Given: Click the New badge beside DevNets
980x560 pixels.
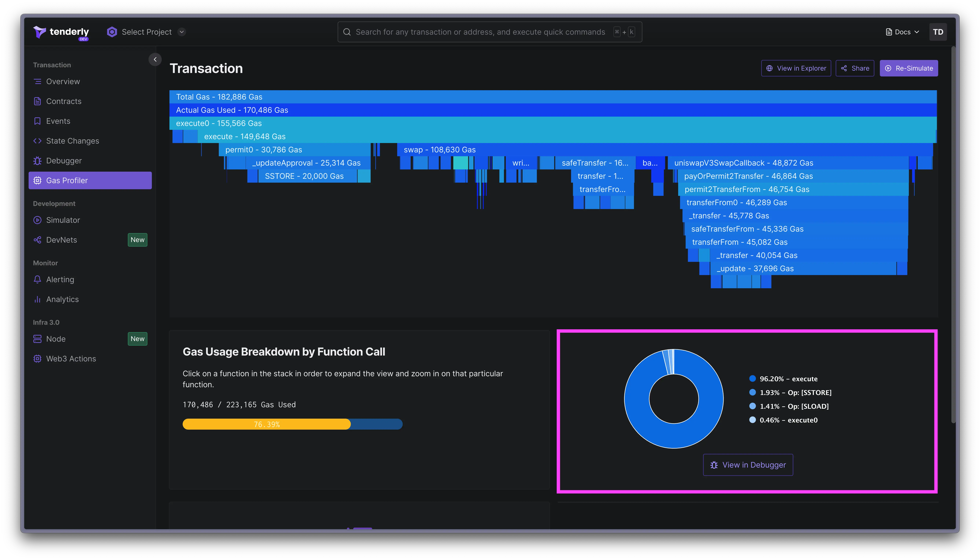Looking at the screenshot, I should [137, 240].
